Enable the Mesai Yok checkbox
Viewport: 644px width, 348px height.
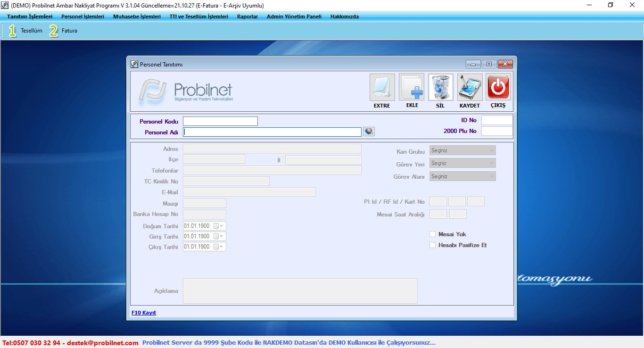pos(433,234)
